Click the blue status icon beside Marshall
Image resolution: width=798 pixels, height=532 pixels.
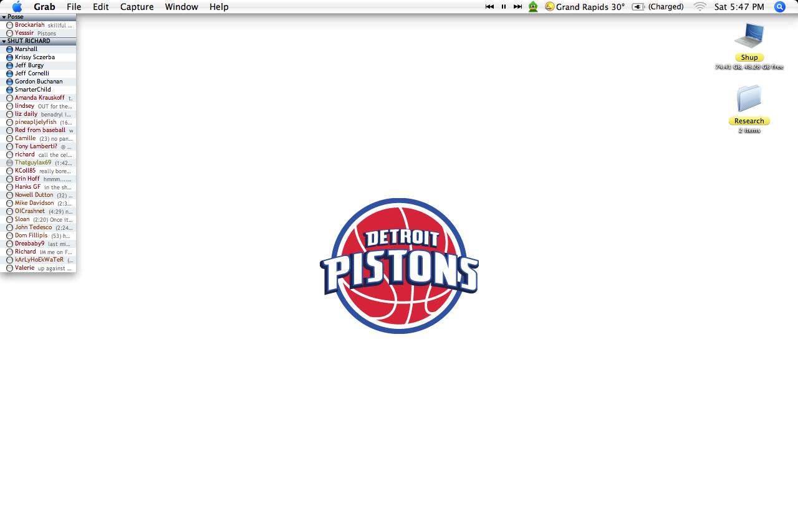[9, 49]
